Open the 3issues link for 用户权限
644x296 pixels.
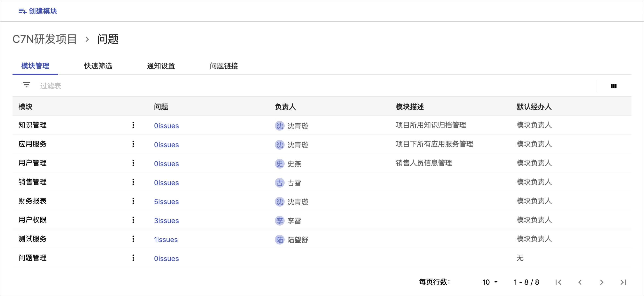[x=166, y=221]
